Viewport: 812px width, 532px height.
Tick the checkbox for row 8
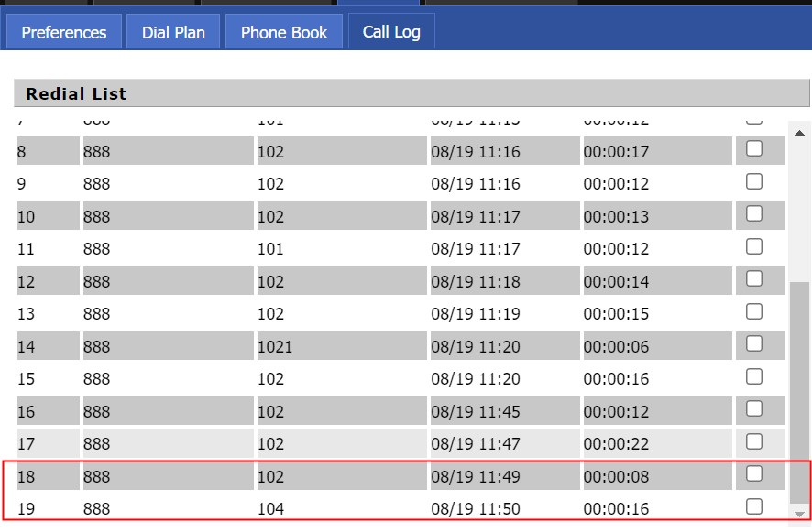[754, 149]
